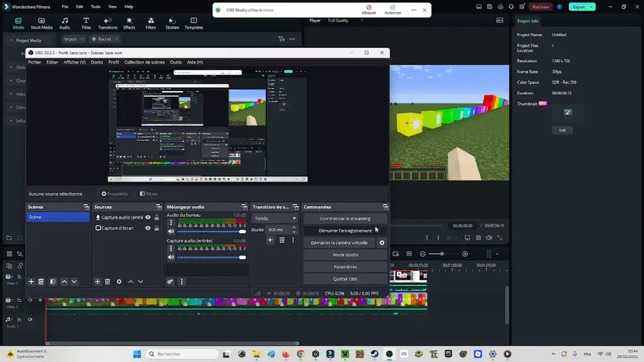644x362 pixels.
Task: Move source up arrow in Sources dock
Action: (x=131, y=282)
